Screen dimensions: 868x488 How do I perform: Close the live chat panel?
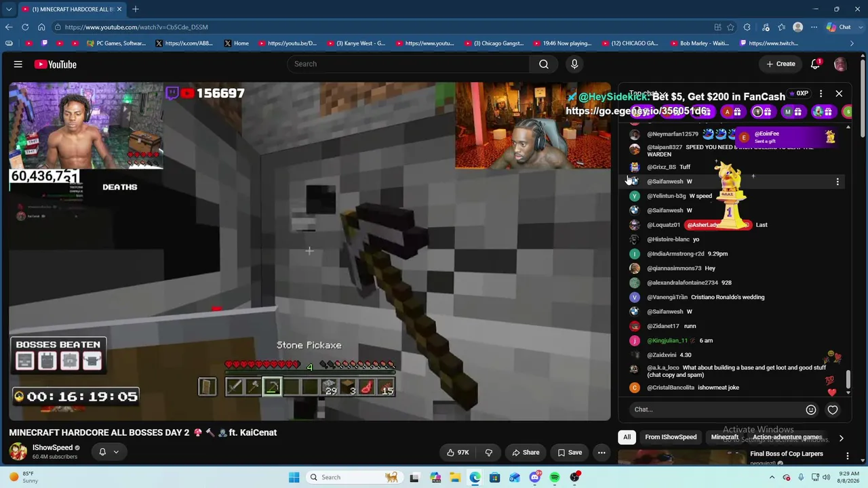click(x=839, y=94)
